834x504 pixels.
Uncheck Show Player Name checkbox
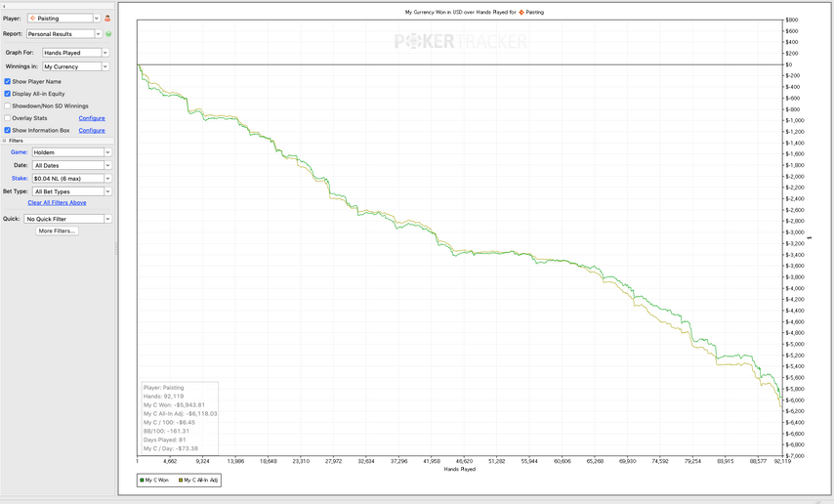pyautogui.click(x=8, y=82)
